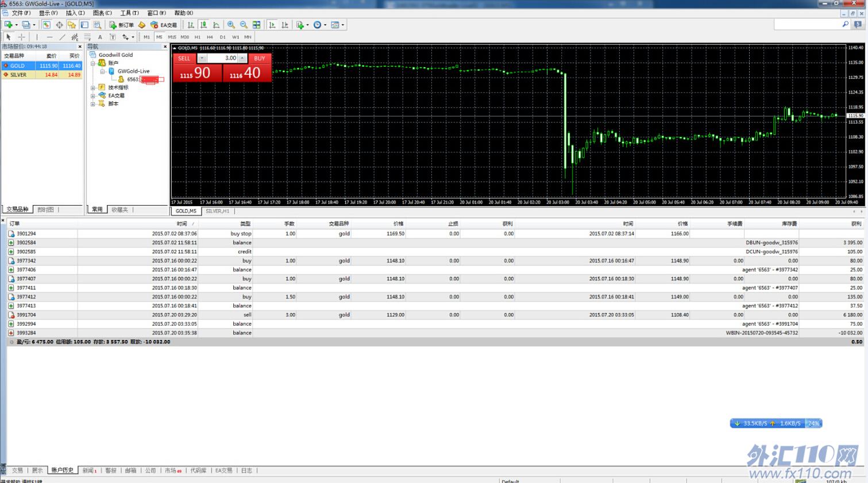Open the 图表 menu
This screenshot has height=483, width=868.
pos(102,13)
